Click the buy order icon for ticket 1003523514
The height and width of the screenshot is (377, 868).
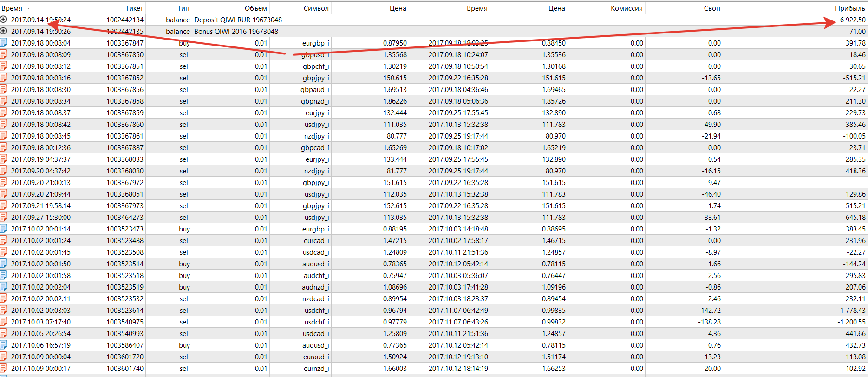coord(3,264)
